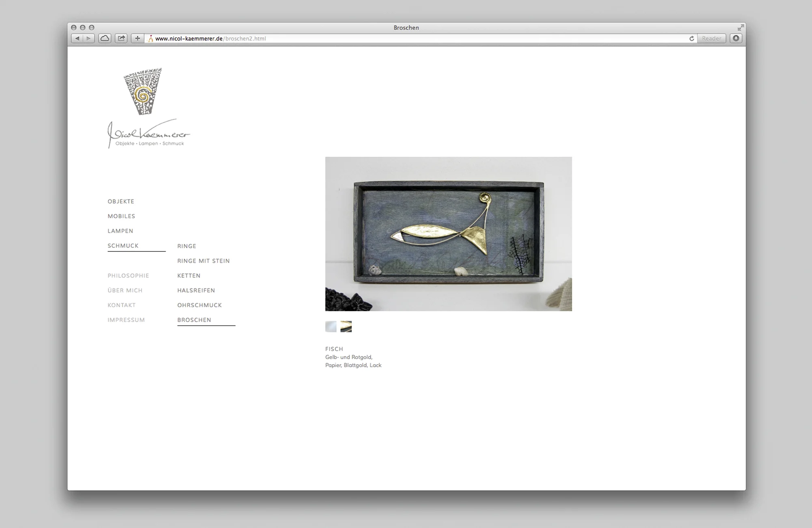Select the MOBILES navigation link
812x528 pixels.
point(121,216)
